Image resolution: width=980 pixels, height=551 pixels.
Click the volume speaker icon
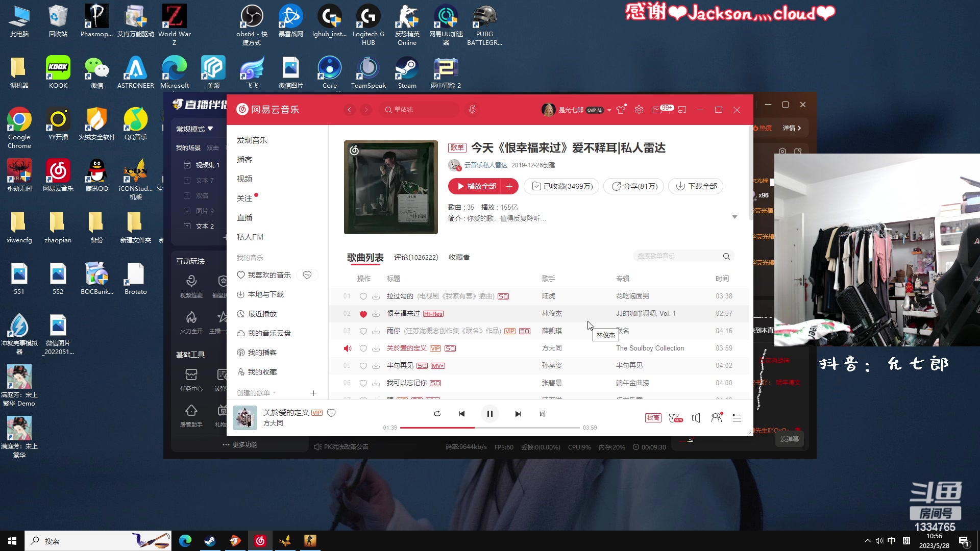[696, 418]
